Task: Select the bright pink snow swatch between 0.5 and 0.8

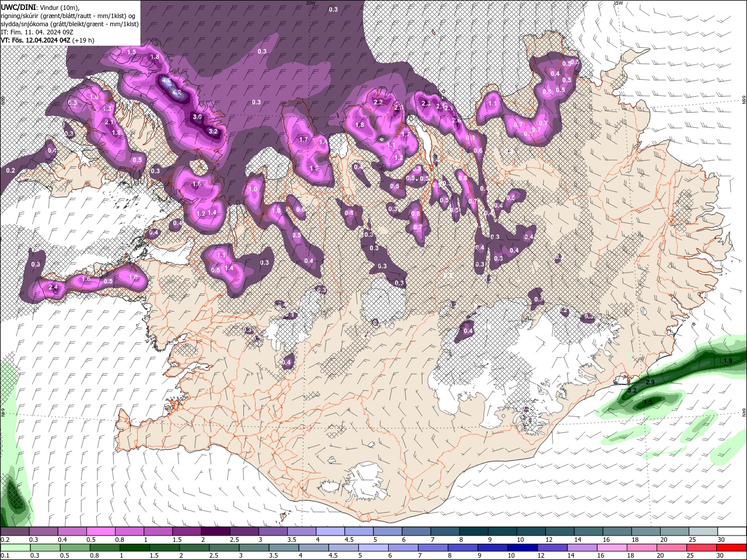Action: [101, 531]
